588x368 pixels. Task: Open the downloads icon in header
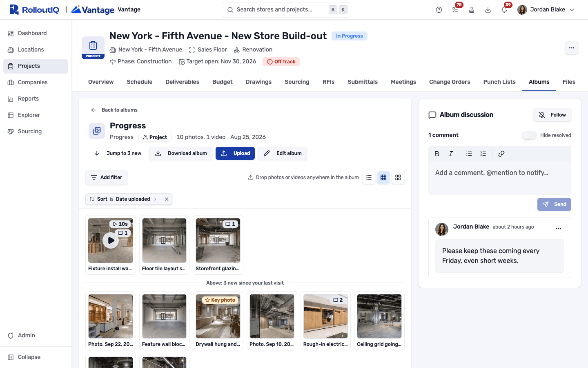[488, 10]
